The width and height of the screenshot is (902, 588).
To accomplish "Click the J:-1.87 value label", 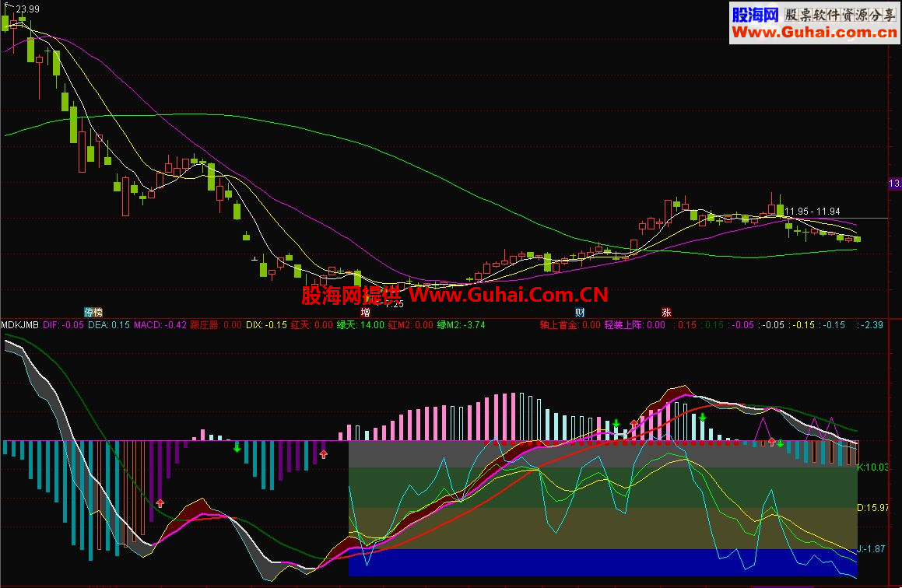I will 871,548.
